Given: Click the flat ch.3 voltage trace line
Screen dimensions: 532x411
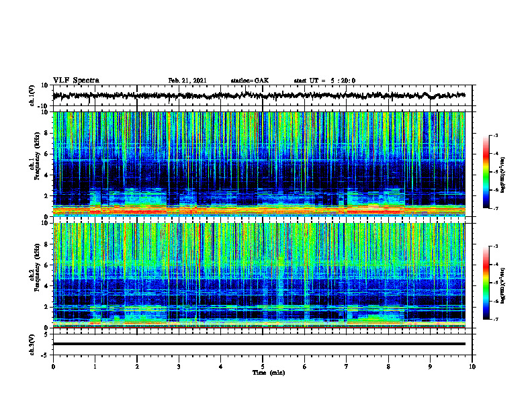Looking at the screenshot, I should point(259,344).
